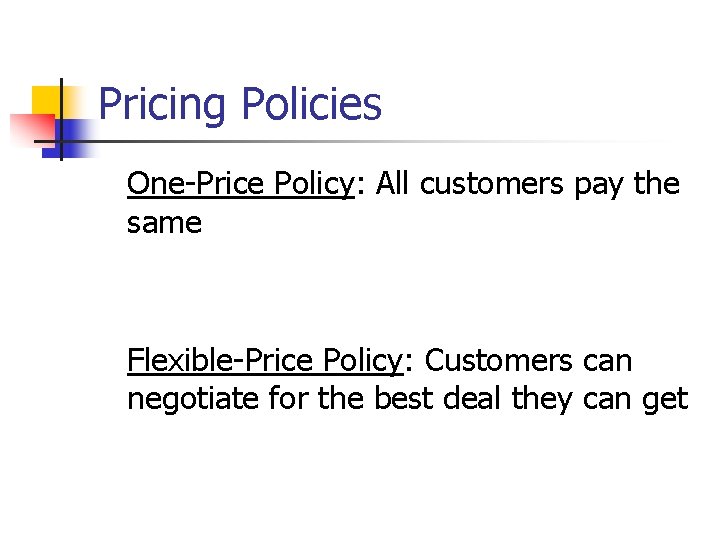
Task: Click the word negotiate in last line
Action: tap(193, 399)
